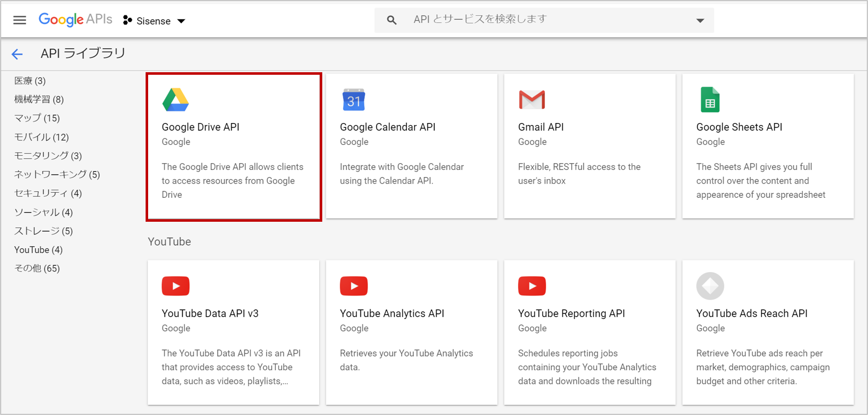Open the Google Drive API title
Viewport: 868px width, 415px height.
pyautogui.click(x=201, y=127)
